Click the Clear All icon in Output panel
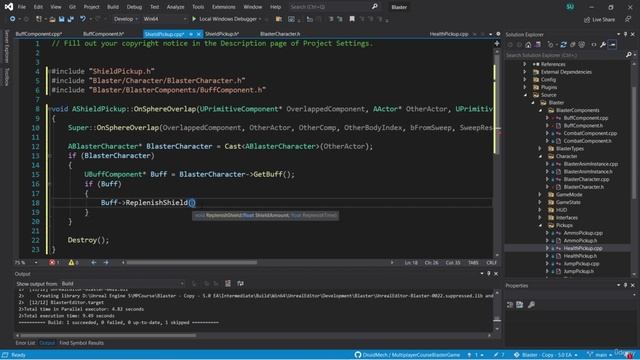The image size is (640, 360). (228, 283)
